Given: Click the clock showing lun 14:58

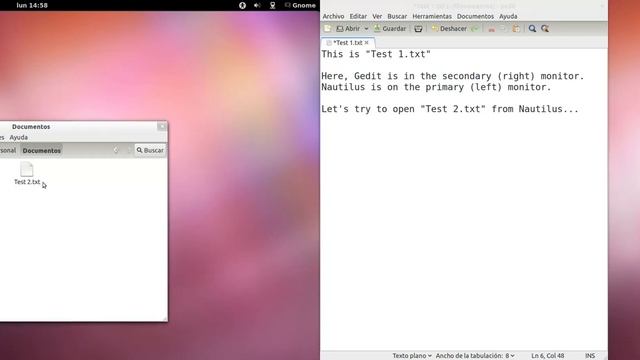Looking at the screenshot, I should (x=32, y=5).
